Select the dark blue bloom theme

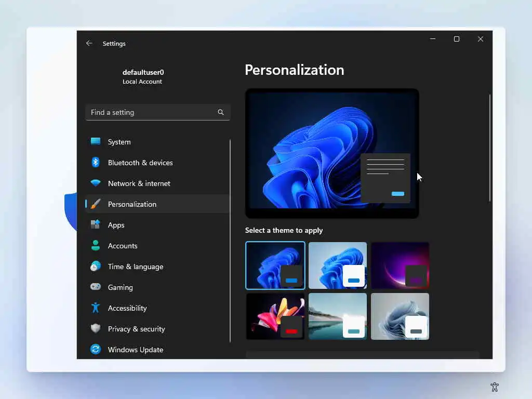pyautogui.click(x=275, y=265)
